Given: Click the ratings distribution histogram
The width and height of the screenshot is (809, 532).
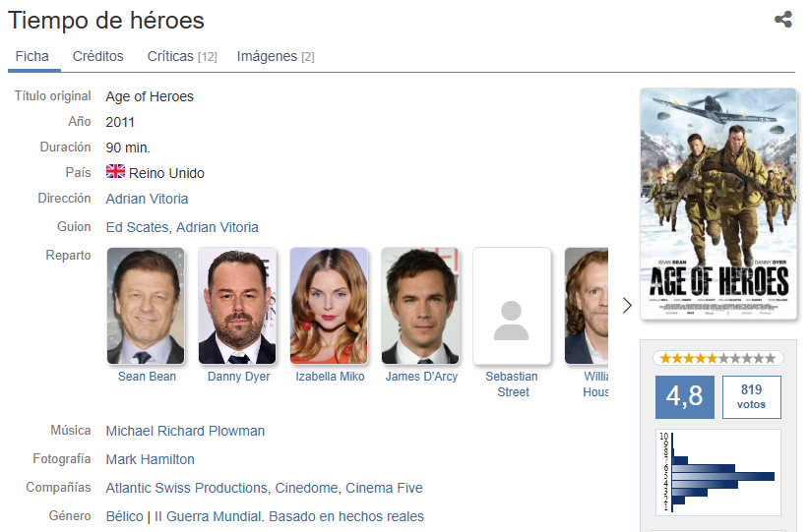Looking at the screenshot, I should coord(718,472).
